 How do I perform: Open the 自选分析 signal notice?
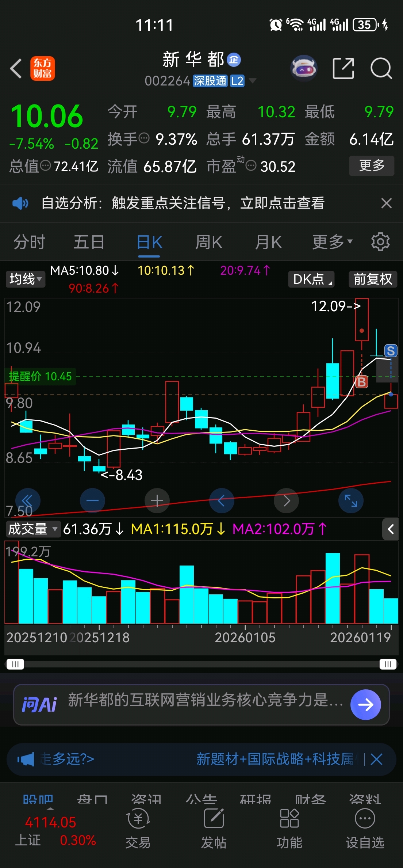click(x=183, y=203)
